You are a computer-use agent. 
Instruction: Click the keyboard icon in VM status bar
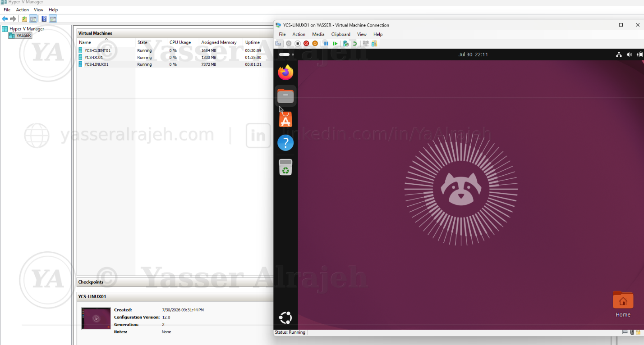pos(626,332)
